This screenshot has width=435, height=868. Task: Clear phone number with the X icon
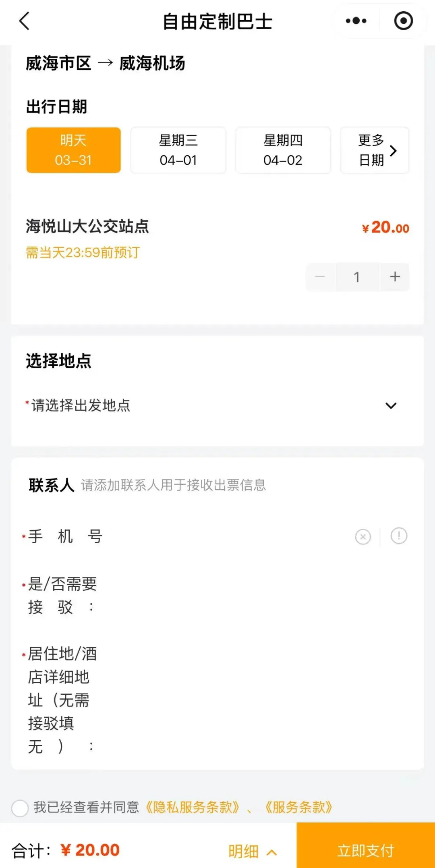(x=363, y=537)
